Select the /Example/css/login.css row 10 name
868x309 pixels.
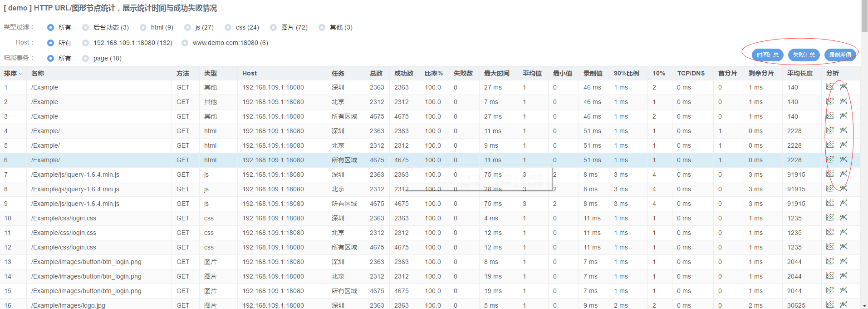[x=64, y=218]
